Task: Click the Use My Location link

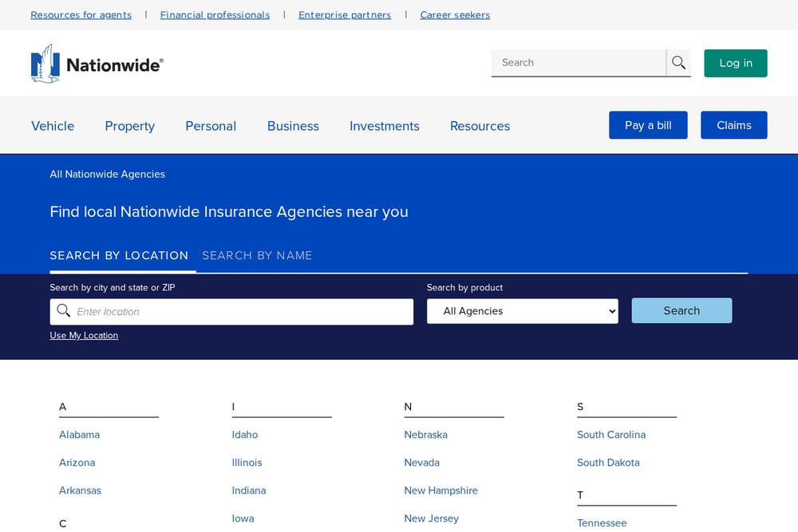Action: tap(84, 335)
